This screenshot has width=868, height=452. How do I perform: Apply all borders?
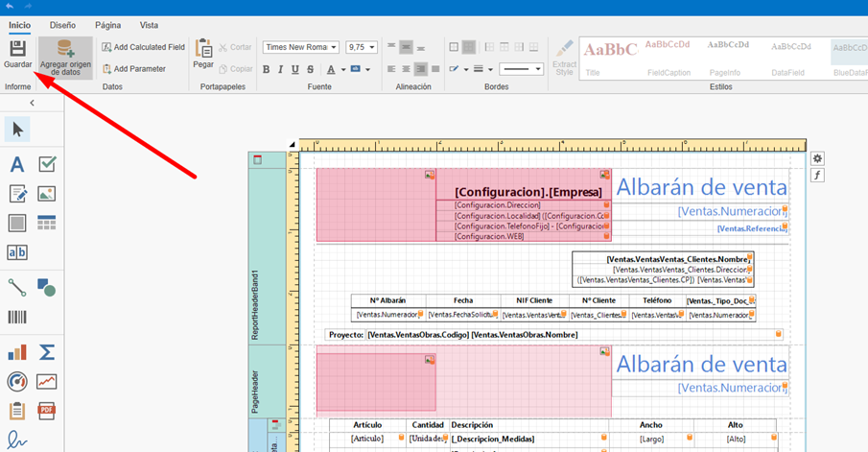pyautogui.click(x=454, y=47)
